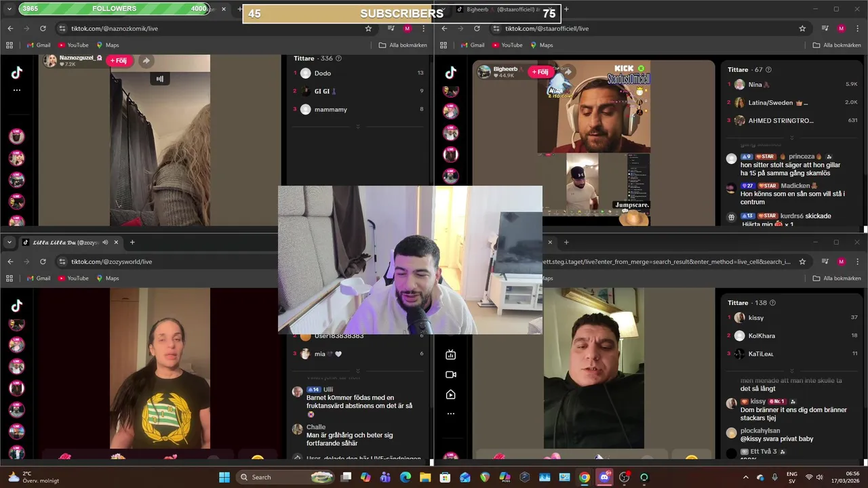Bookmark the naznozkomik page with star icon

(368, 28)
